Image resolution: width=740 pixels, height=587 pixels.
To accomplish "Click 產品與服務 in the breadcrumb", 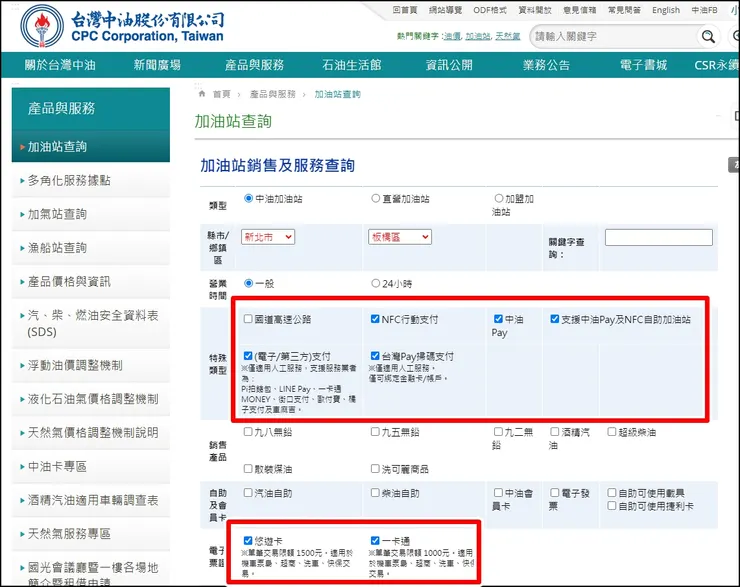I will (272, 94).
